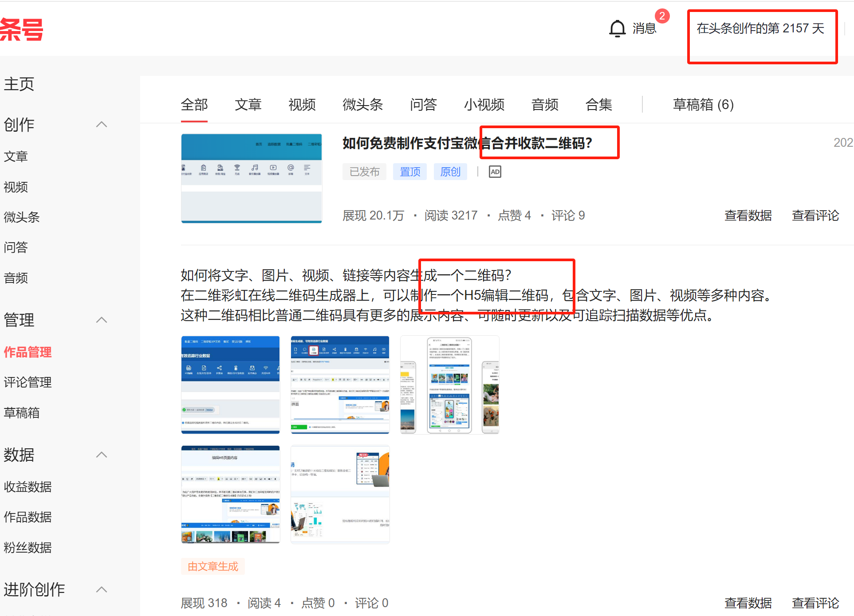Screen dimensions: 854x616
Task: Open 粉丝数据 in sidebar
Action: pos(28,548)
